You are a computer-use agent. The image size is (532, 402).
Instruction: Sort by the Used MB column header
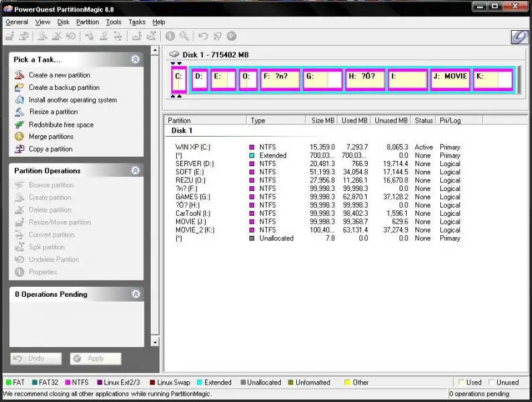point(354,121)
